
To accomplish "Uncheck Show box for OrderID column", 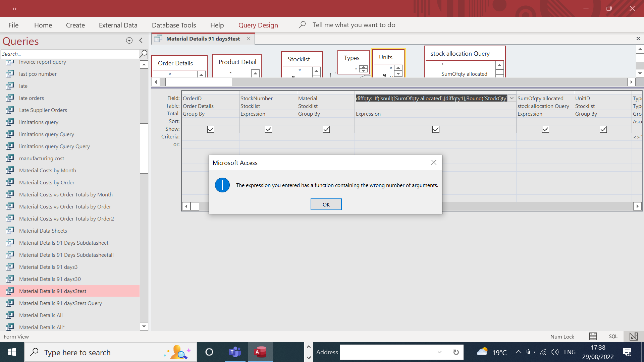I will tap(211, 129).
